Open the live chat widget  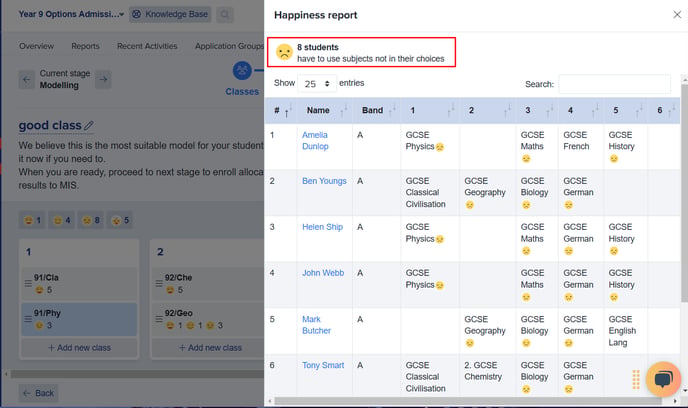coord(663,379)
